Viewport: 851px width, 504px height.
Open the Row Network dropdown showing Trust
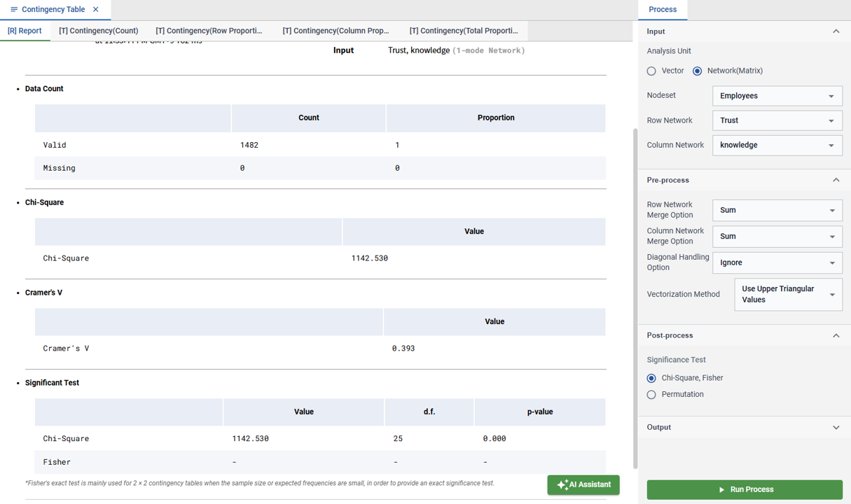pos(777,120)
